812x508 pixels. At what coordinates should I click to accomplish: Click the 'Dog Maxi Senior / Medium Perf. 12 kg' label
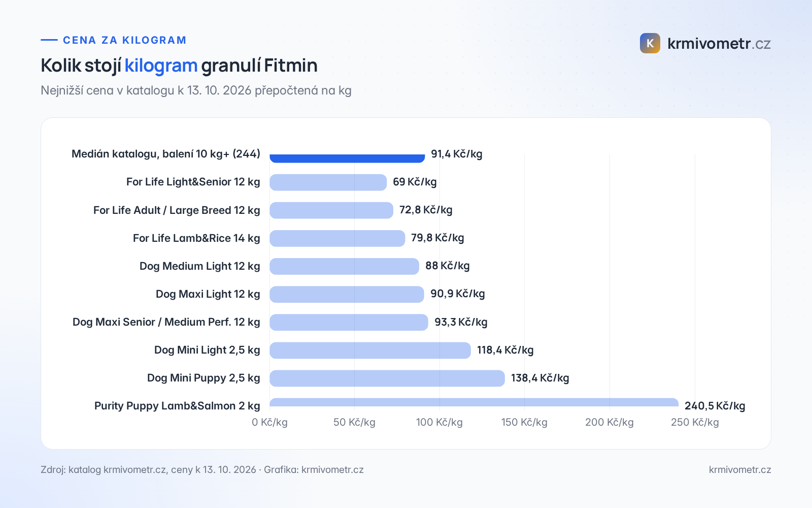tap(166, 322)
